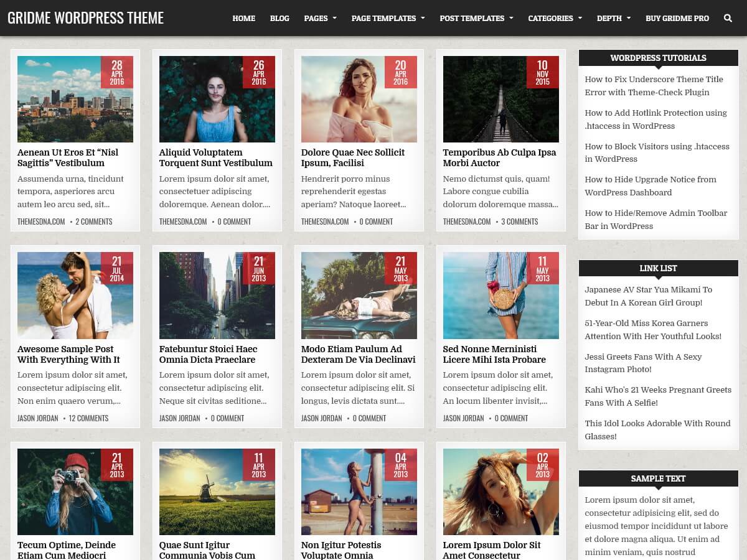747x560 pixels.
Task: Expand the Pages dropdown menu
Action: [x=316, y=18]
